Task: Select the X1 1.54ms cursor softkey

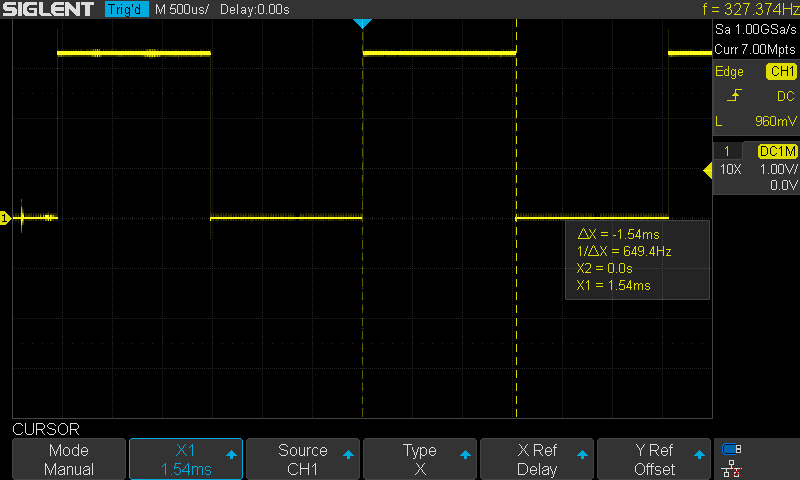Action: point(186,459)
